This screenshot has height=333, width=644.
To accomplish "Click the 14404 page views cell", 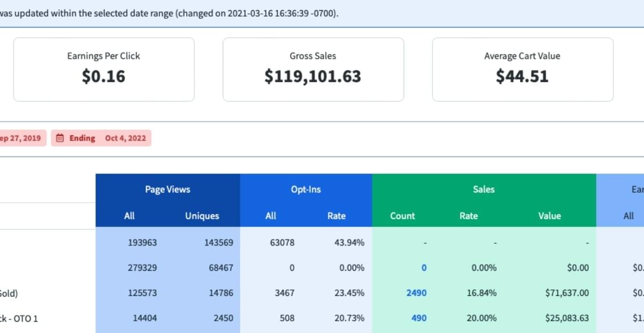I will pyautogui.click(x=145, y=318).
